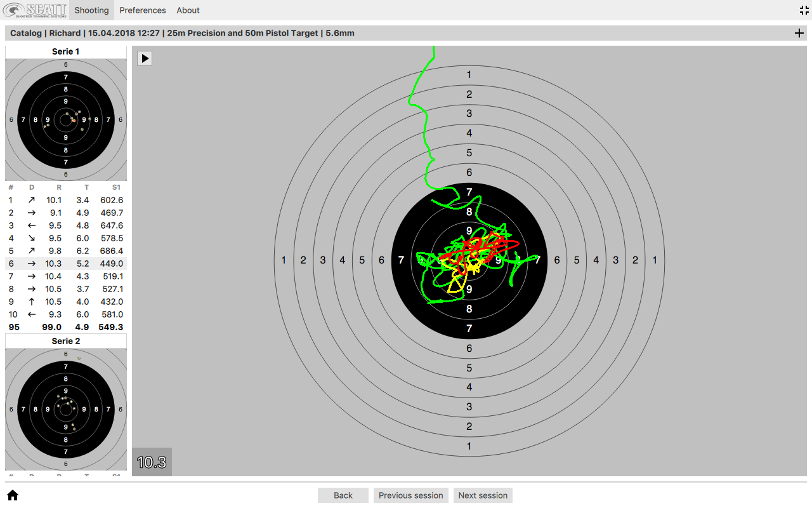
Task: Click the 10.3 score display box
Action: [152, 462]
